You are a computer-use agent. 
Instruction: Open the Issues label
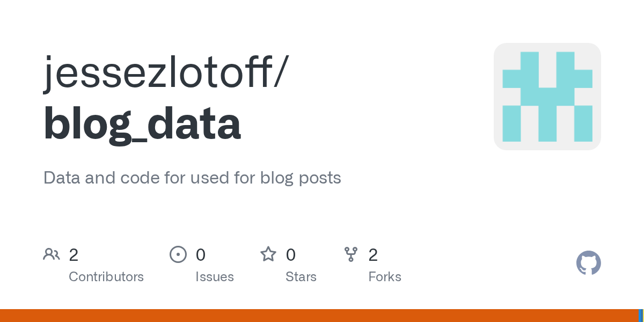[x=215, y=277]
